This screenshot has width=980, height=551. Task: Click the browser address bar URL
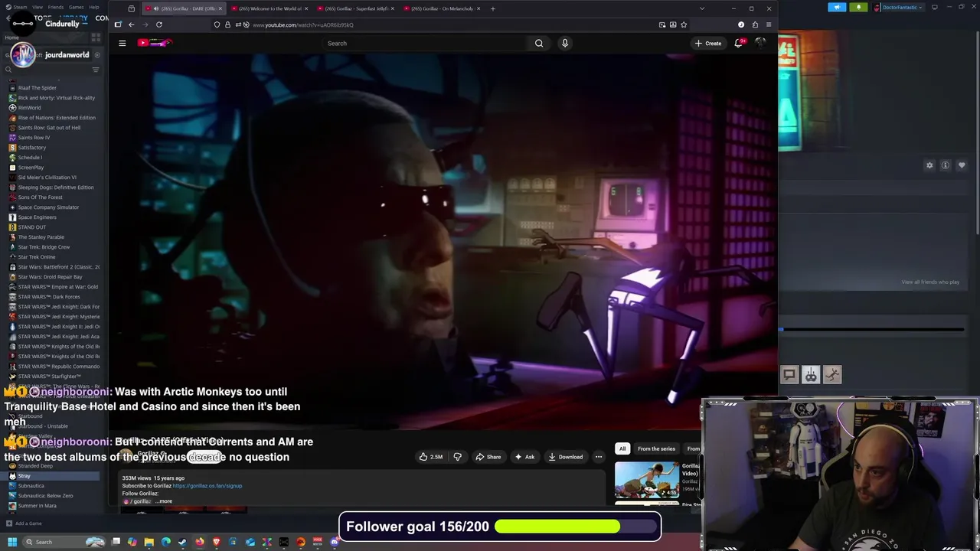pos(303,24)
